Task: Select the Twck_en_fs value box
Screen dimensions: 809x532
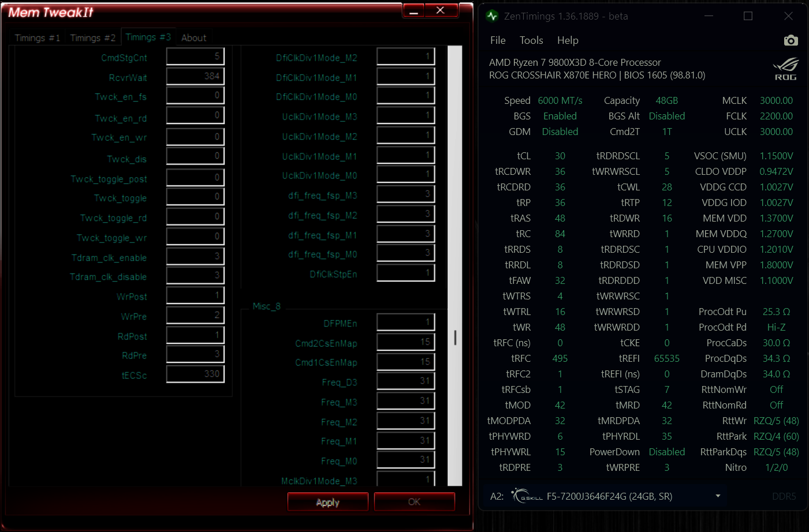Action: tap(195, 96)
